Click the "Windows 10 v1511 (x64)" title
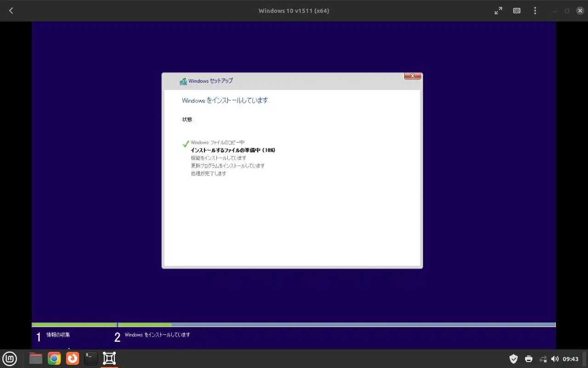The image size is (588, 368). [x=294, y=11]
